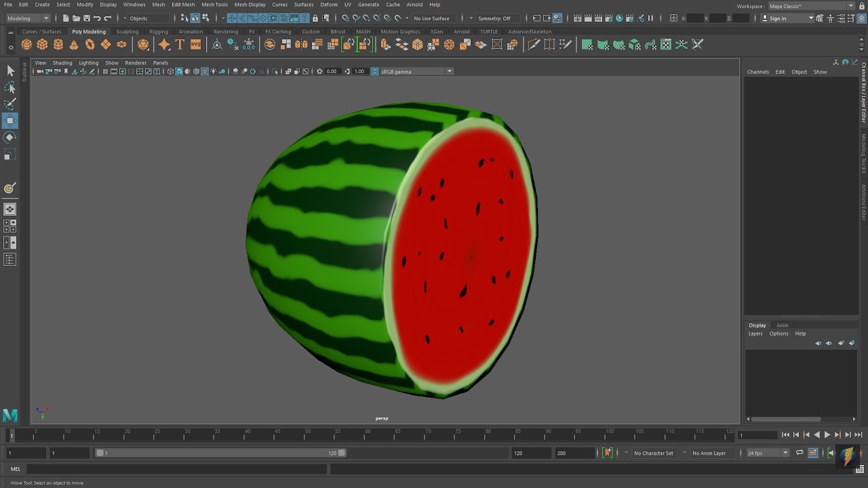This screenshot has width=868, height=488.
Task: Redo the action with the forward arrow icon
Action: [107, 18]
